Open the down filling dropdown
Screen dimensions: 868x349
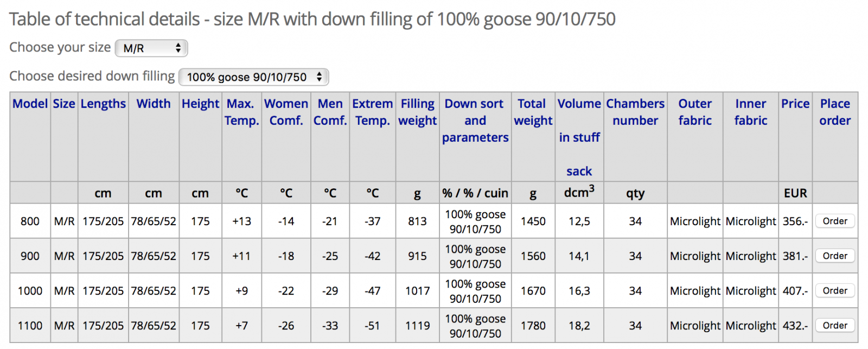tap(253, 77)
